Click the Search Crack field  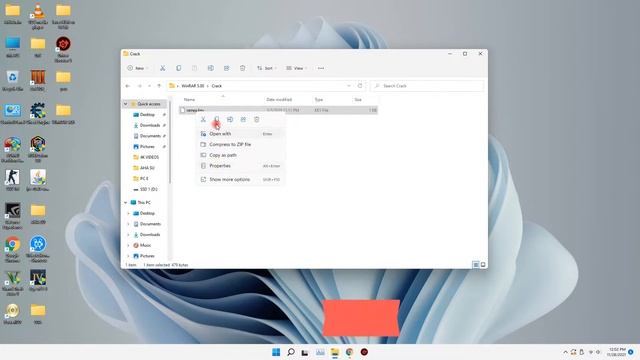coord(427,86)
